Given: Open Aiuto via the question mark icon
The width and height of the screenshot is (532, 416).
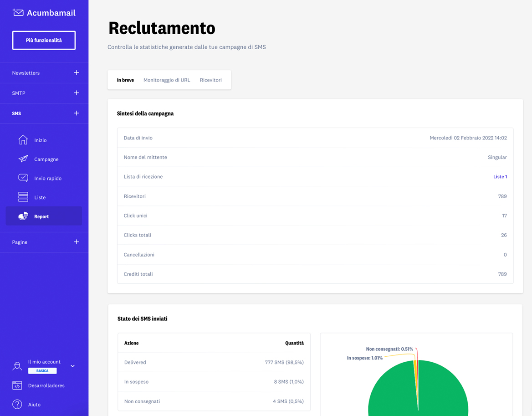Looking at the screenshot, I should pyautogui.click(x=17, y=404).
